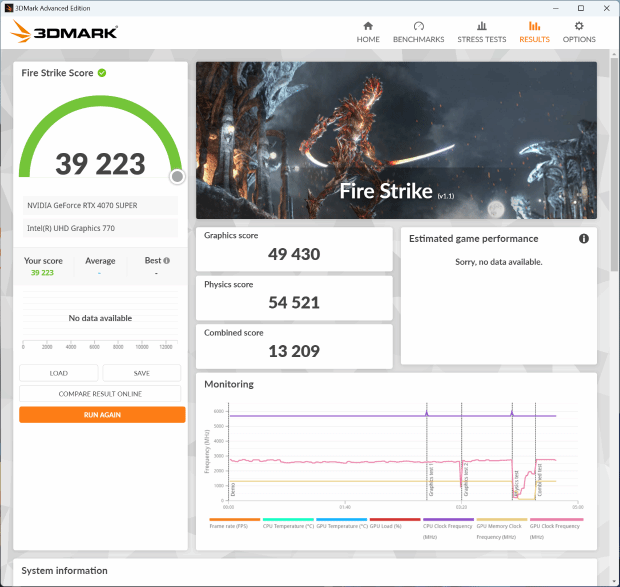Screen dimensions: 620x587
Task: Toggle the CPU Temperature legend swatch
Action: 288,519
